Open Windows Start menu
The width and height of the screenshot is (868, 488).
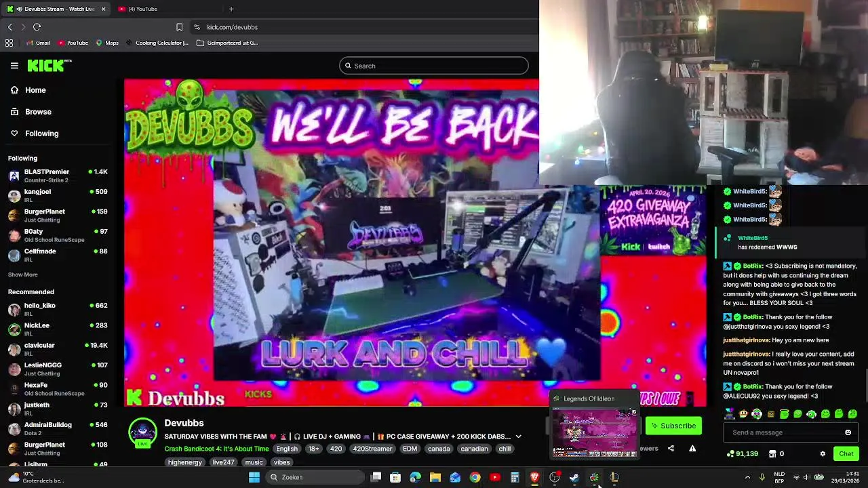coord(254,477)
